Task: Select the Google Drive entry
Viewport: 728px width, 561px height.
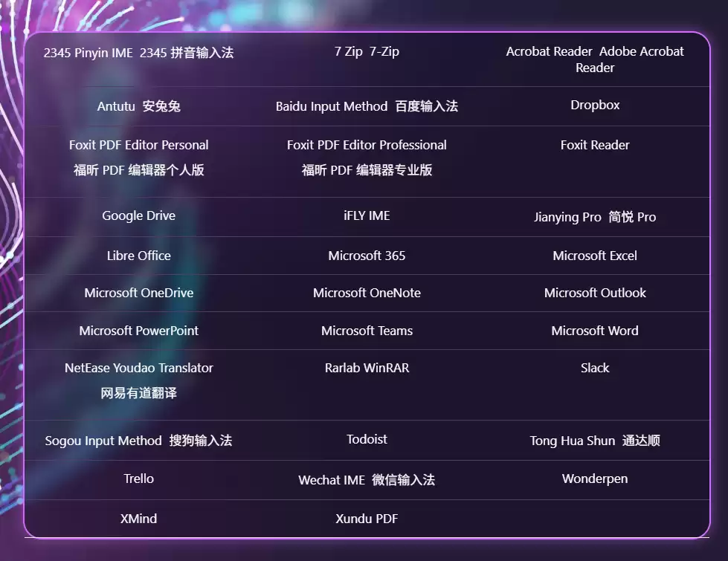Action: (138, 216)
